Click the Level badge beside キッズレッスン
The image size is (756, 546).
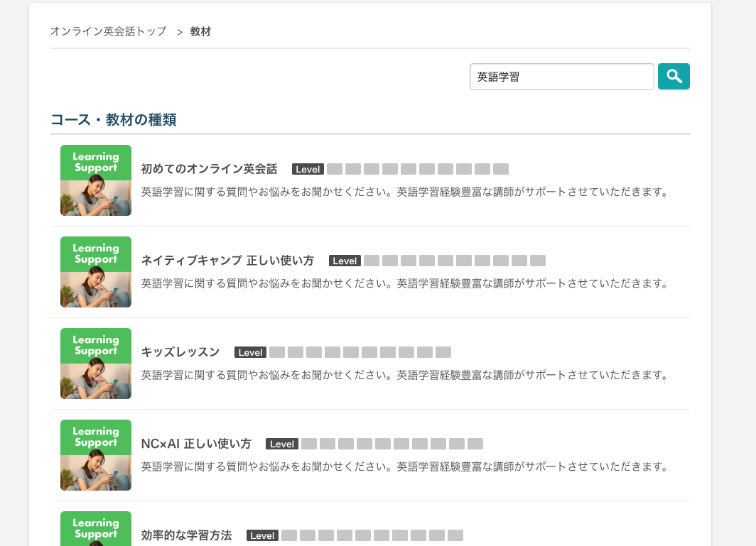click(x=250, y=352)
